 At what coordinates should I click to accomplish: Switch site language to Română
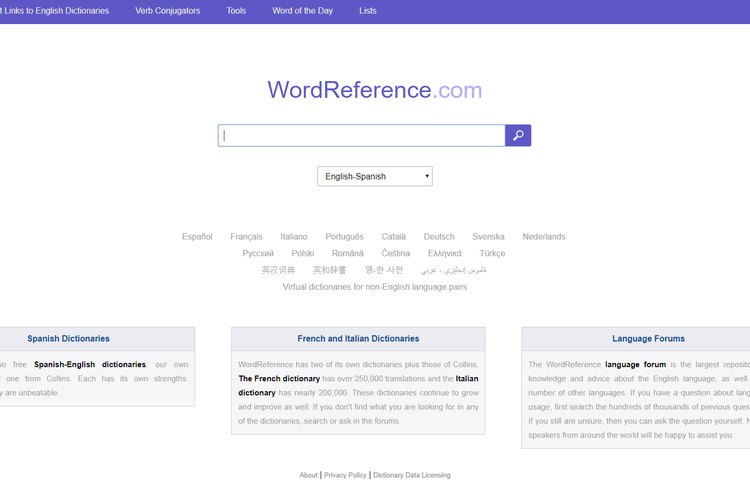[348, 253]
